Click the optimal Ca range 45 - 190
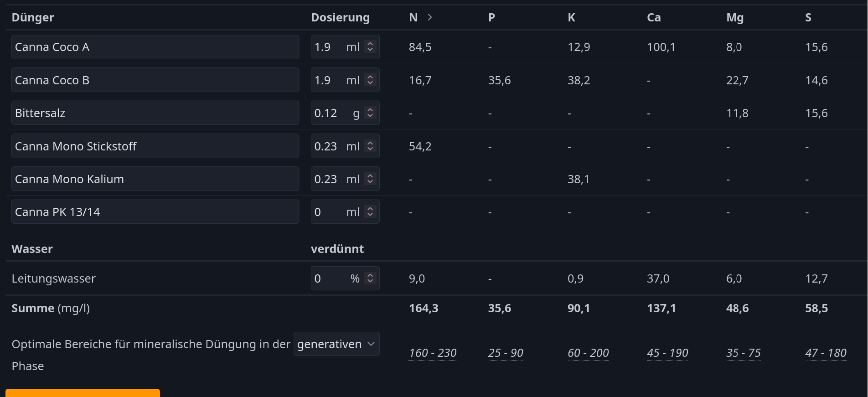The image size is (868, 397). click(x=667, y=353)
